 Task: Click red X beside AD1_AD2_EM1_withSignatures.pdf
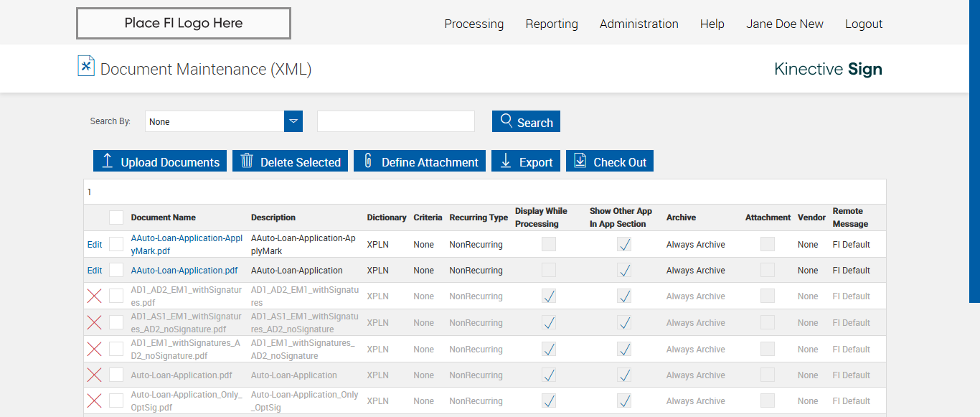pos(94,296)
